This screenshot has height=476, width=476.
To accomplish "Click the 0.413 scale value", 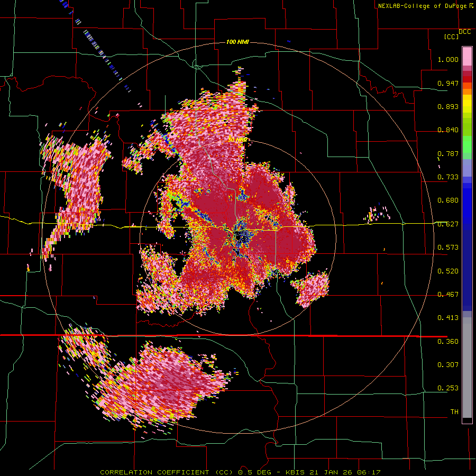I will coord(448,318).
